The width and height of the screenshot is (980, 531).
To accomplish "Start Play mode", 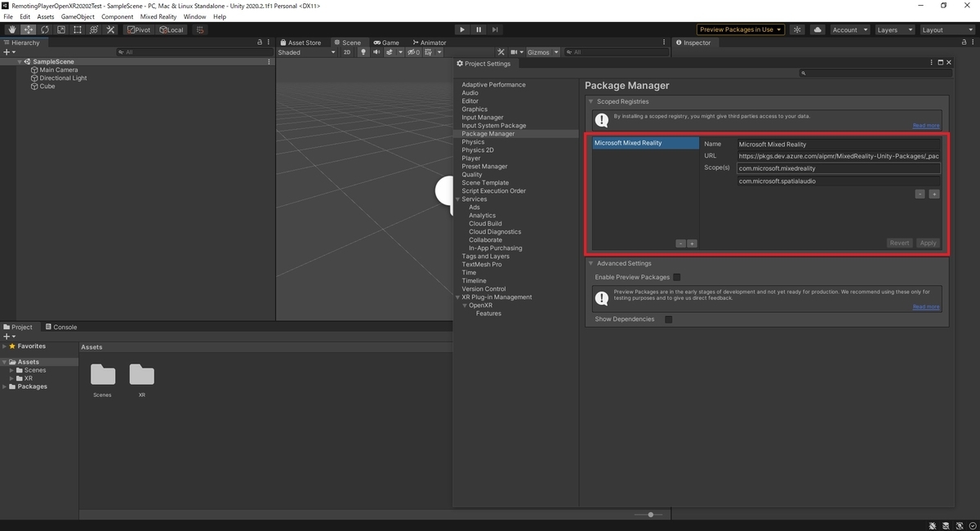I will (462, 29).
